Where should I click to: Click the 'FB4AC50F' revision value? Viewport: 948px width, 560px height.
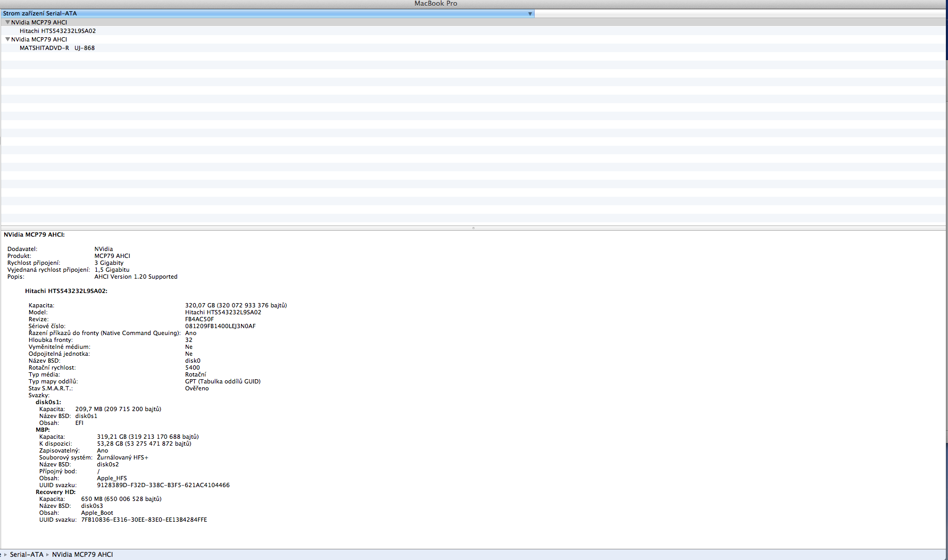(x=199, y=319)
